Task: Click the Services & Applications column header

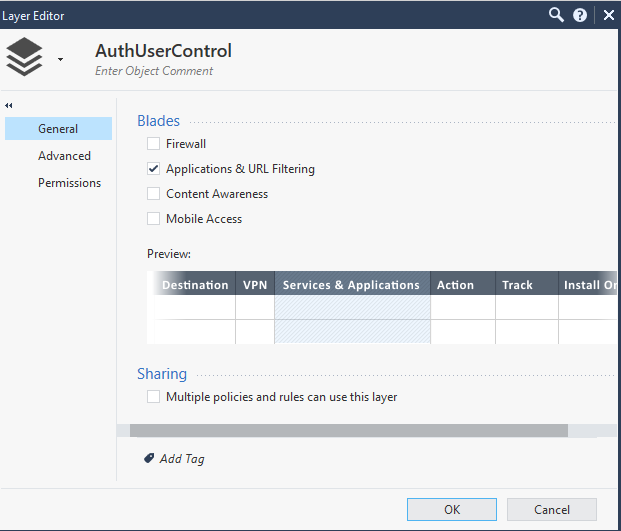Action: [x=351, y=285]
